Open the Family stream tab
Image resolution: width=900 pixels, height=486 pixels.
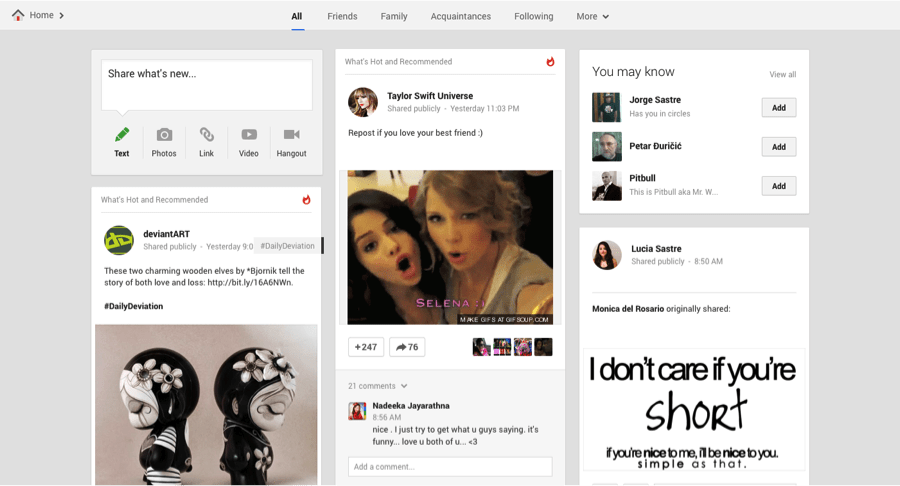pyautogui.click(x=394, y=16)
